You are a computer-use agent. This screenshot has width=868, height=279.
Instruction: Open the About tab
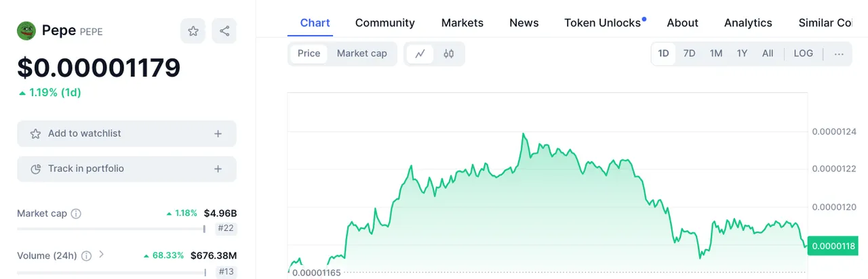click(x=682, y=23)
